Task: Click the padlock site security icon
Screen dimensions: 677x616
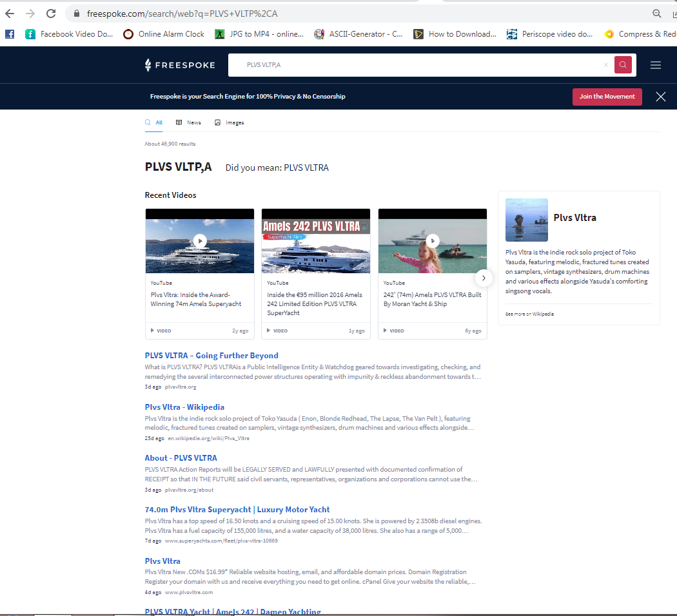Action: click(77, 14)
